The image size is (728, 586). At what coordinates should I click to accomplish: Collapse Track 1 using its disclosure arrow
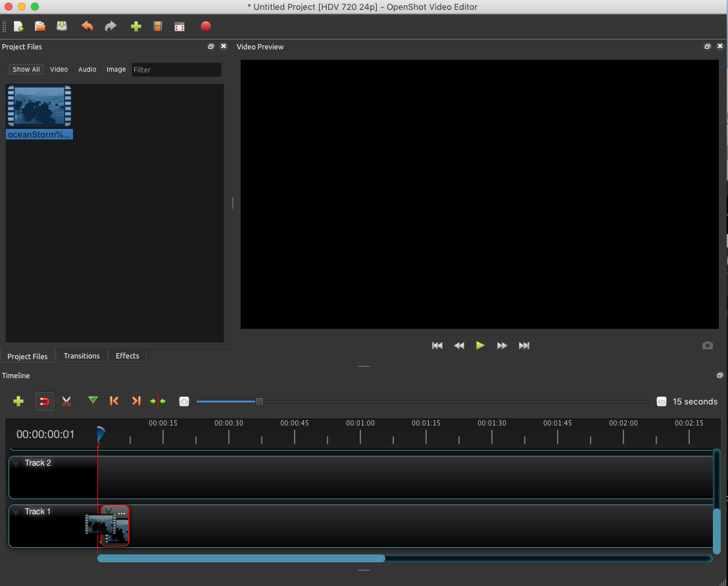tap(15, 511)
